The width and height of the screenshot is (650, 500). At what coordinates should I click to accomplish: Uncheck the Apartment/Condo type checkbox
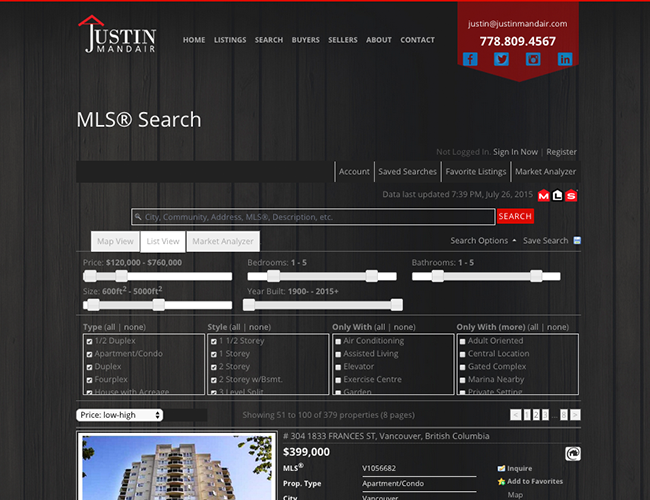(x=90, y=354)
